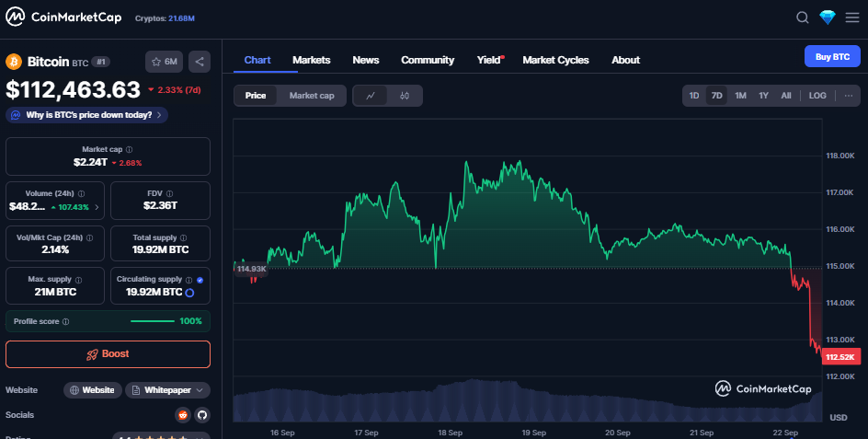
Task: Open the Markets tab
Action: point(311,60)
